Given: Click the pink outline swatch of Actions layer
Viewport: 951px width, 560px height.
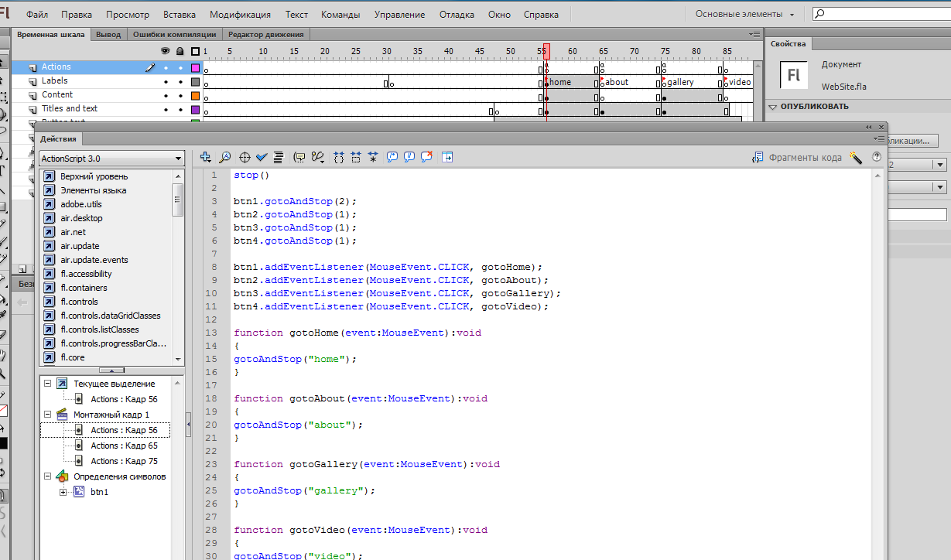Looking at the screenshot, I should coord(195,67).
